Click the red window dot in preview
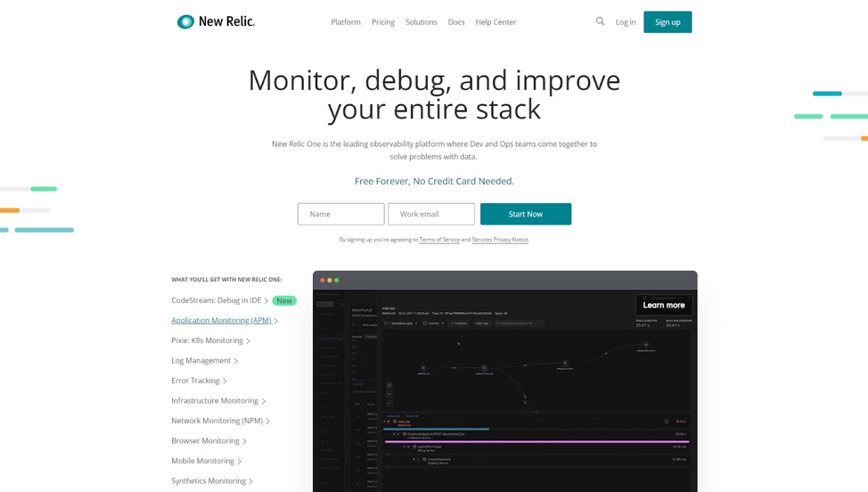This screenshot has height=492, width=868. [x=323, y=281]
